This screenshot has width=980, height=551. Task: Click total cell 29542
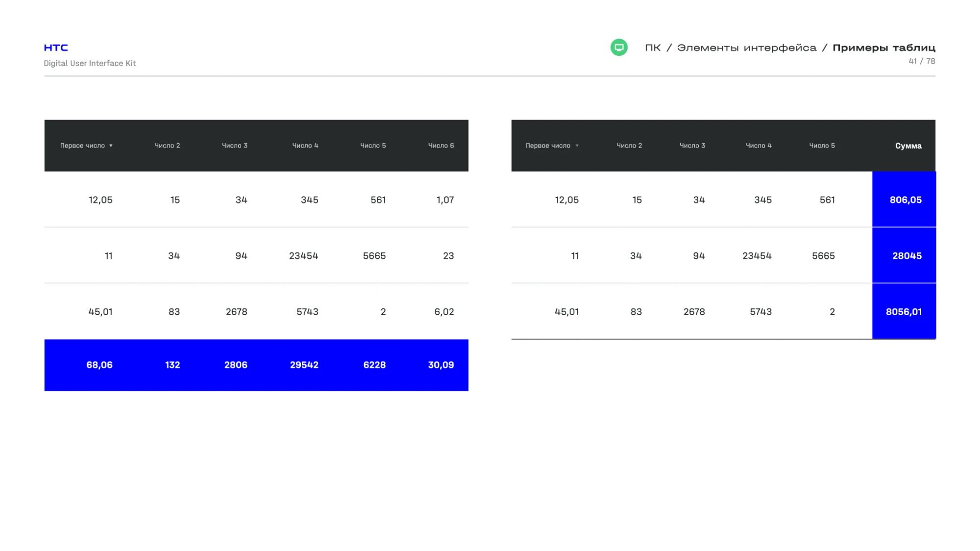tap(304, 365)
